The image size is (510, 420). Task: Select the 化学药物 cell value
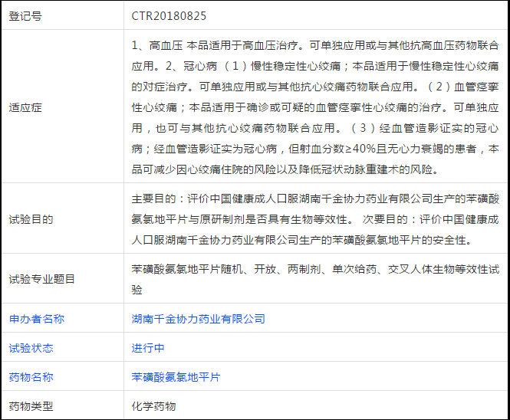pos(153,406)
